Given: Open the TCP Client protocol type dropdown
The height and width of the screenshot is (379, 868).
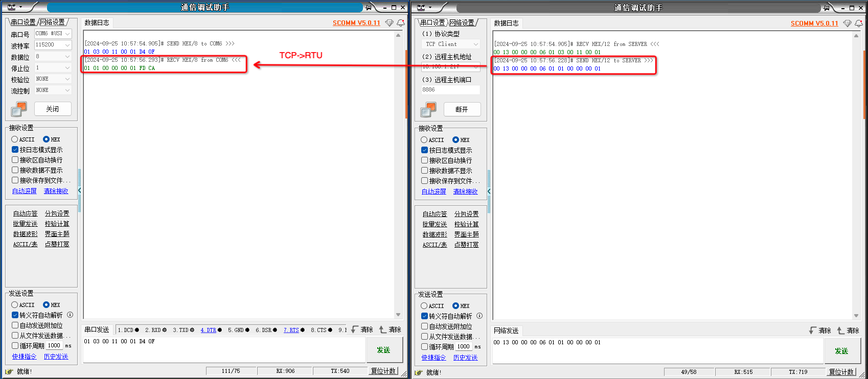Looking at the screenshot, I should coord(475,44).
